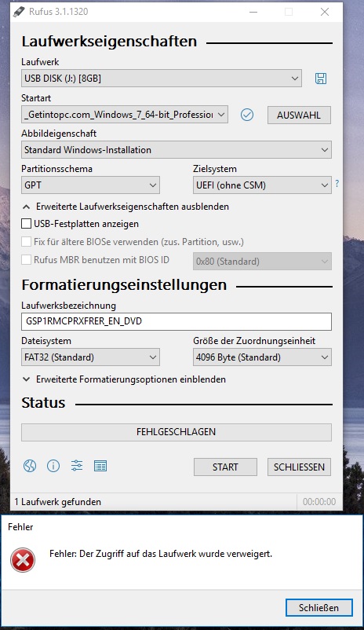Toggle the USB-Festplatten anzeigen checkbox
Viewport: 364px width, 630px height.
click(26, 224)
